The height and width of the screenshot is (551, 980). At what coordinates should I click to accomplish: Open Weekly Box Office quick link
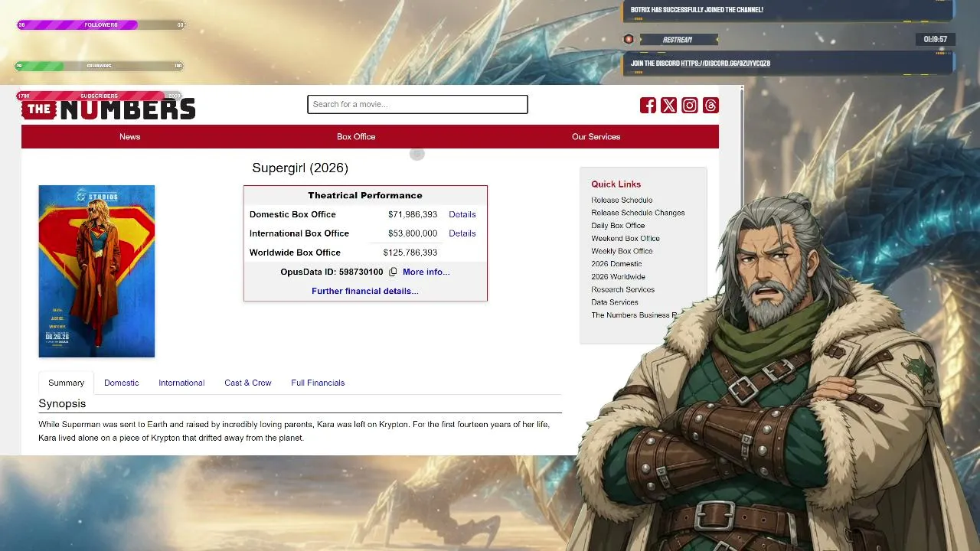click(x=622, y=251)
